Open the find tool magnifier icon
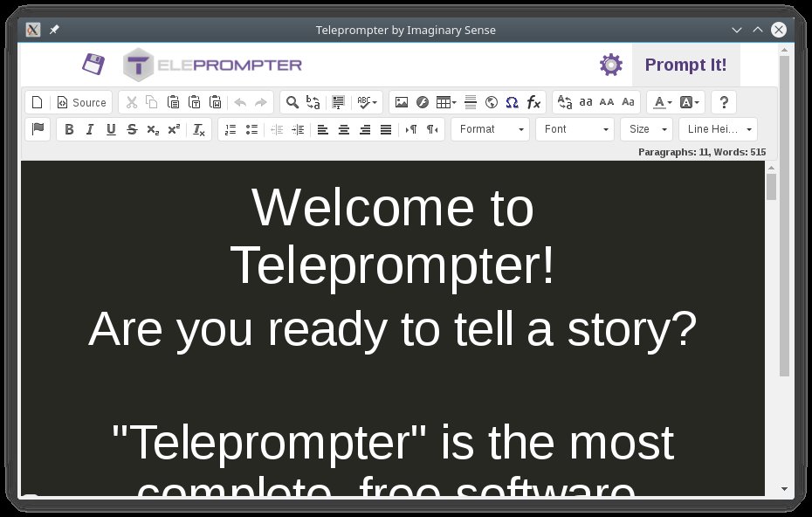The image size is (812, 517). (292, 102)
